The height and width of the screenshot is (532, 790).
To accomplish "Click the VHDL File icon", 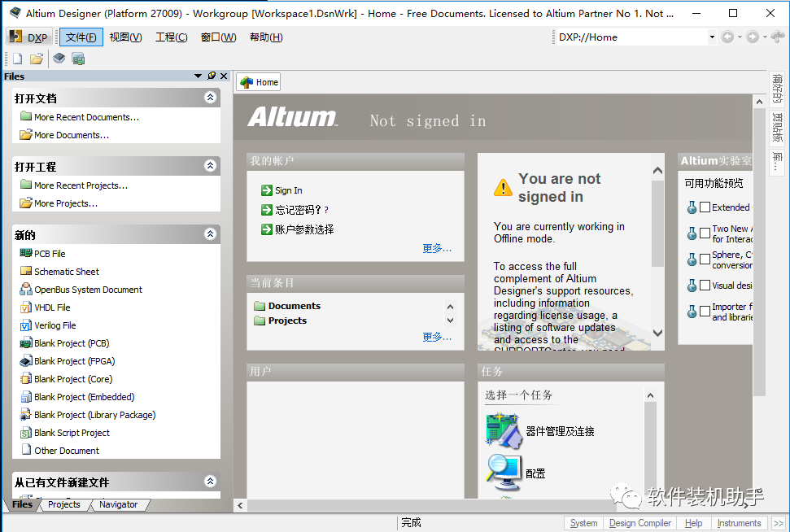I will 26,307.
